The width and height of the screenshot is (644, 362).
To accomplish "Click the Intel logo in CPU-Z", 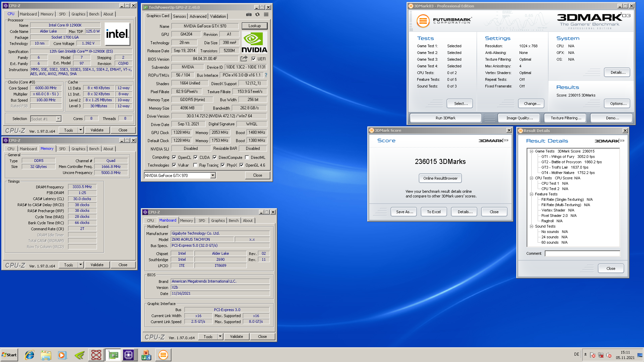I will click(117, 34).
